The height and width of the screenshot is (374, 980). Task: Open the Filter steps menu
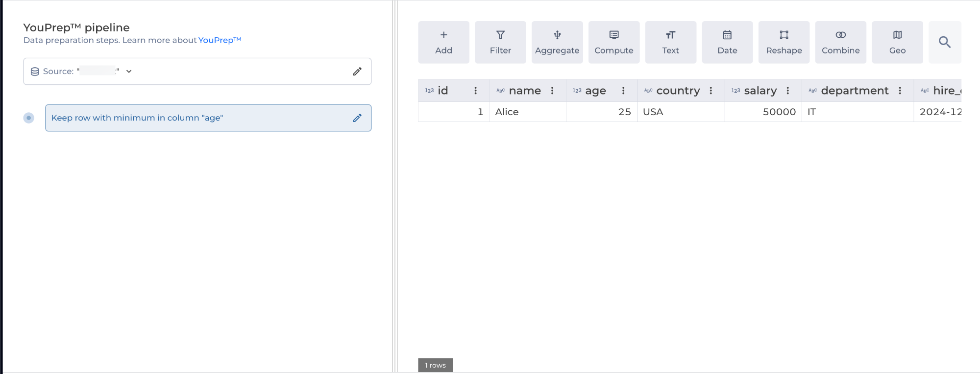point(500,42)
